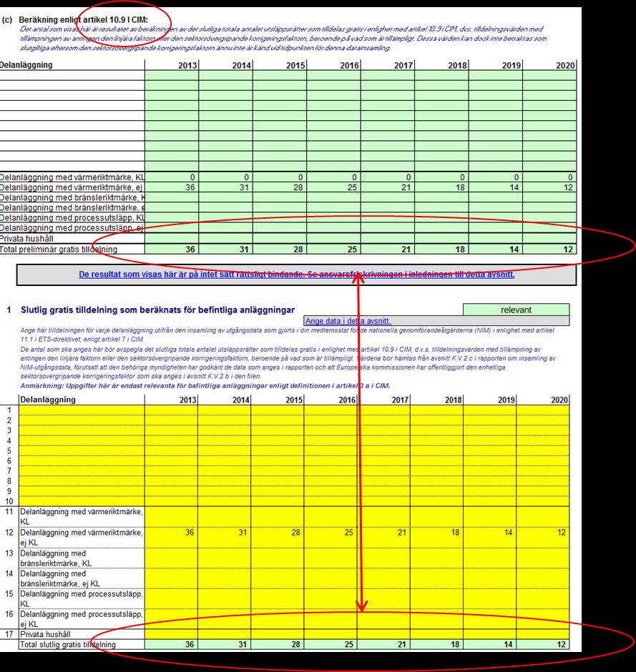This screenshot has width=636, height=672.
Task: Click row 11 label 'Delanläggning med värmeriktmärke, KL'
Action: point(82,516)
